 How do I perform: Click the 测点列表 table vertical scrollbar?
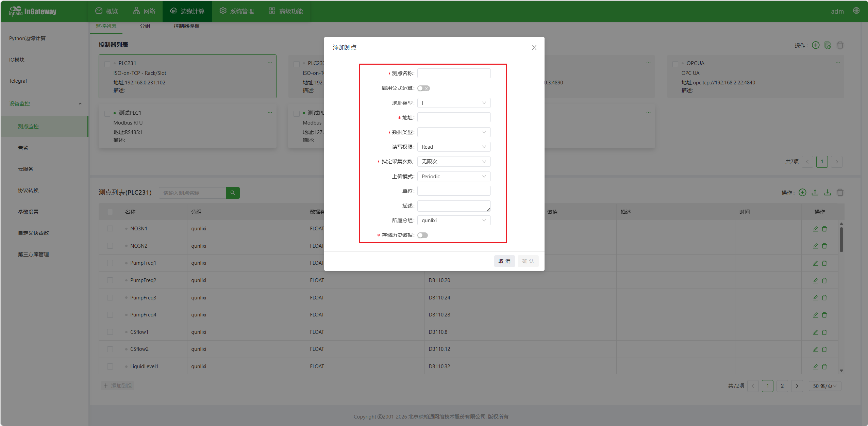point(841,240)
